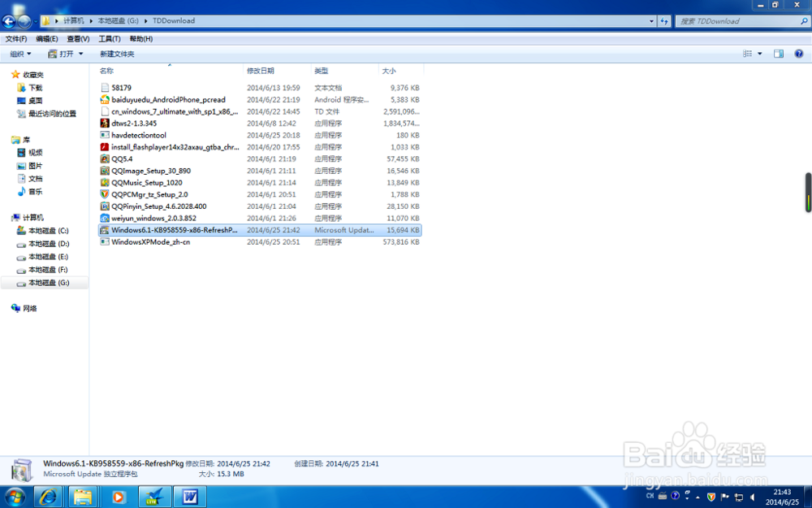Sort by the 修改日期 column header
The height and width of the screenshot is (508, 812).
[277, 71]
